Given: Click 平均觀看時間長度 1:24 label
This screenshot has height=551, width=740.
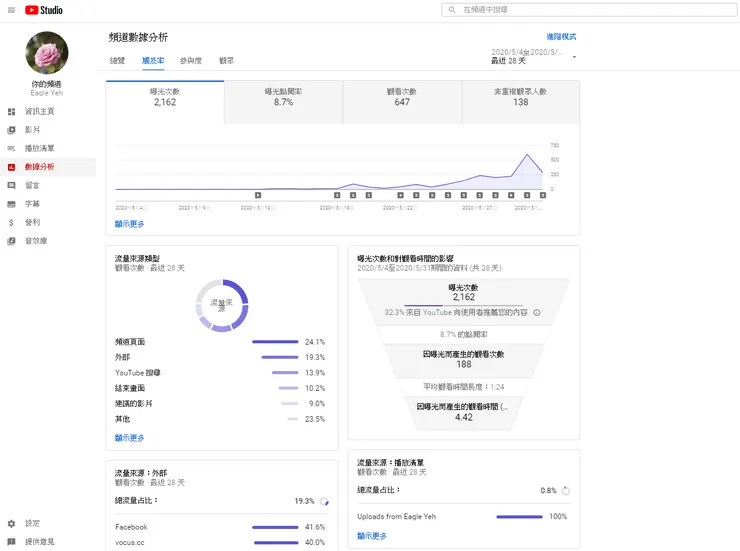Looking at the screenshot, I should [x=464, y=387].
